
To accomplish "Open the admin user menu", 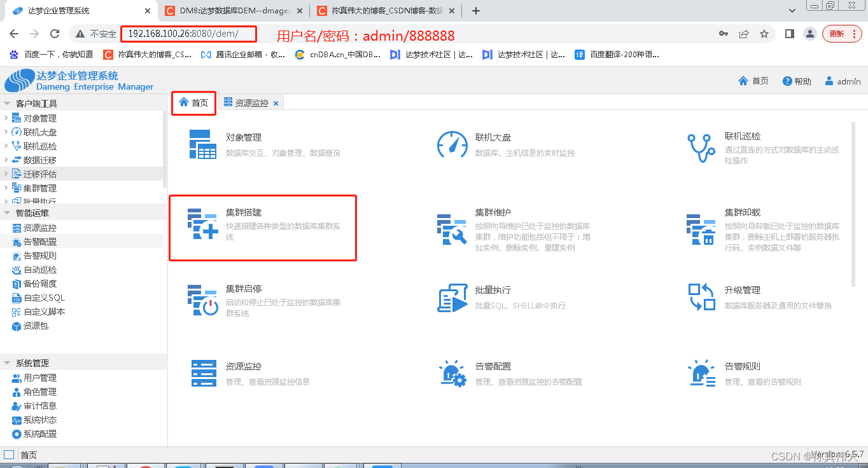I will tap(843, 81).
